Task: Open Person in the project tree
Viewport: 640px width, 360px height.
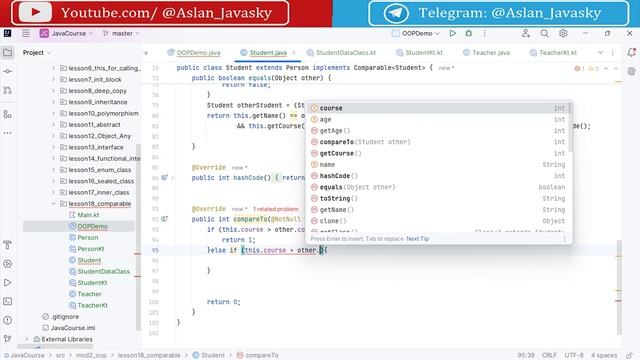Action: tap(84, 238)
